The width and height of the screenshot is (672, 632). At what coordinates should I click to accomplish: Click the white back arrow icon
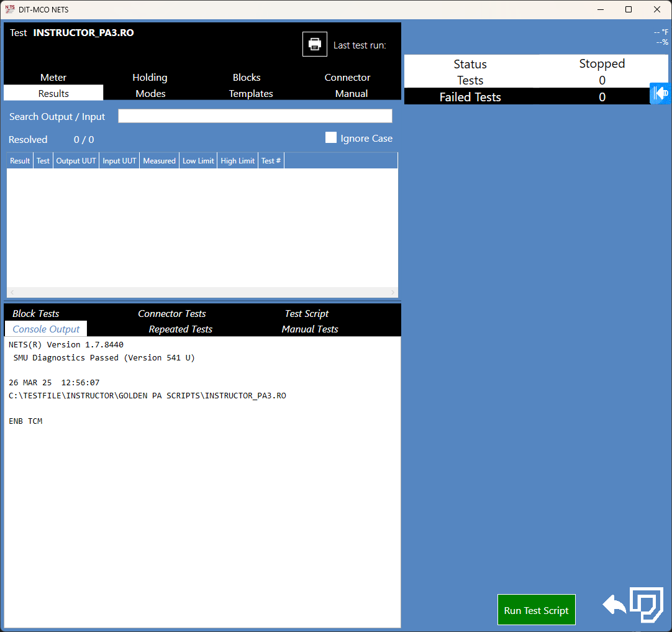point(614,605)
